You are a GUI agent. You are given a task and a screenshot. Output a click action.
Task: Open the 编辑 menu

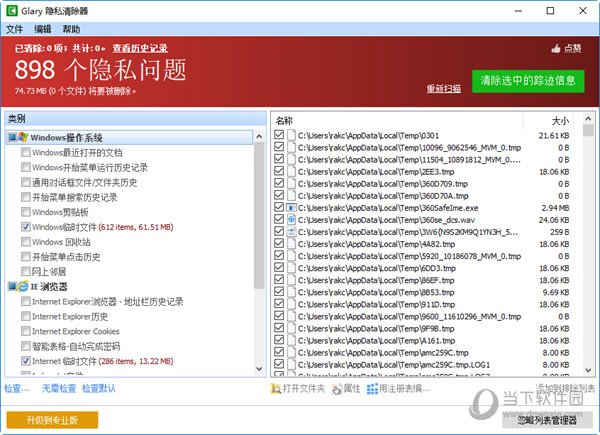pos(42,29)
